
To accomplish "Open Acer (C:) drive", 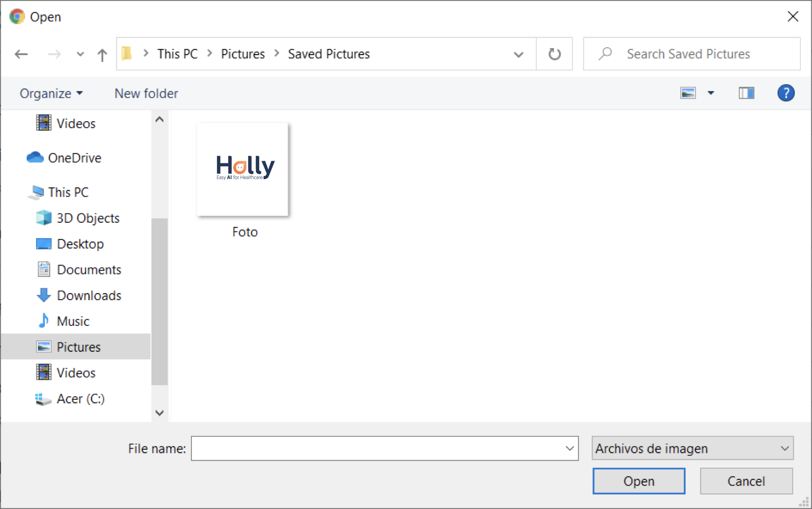I will [80, 399].
